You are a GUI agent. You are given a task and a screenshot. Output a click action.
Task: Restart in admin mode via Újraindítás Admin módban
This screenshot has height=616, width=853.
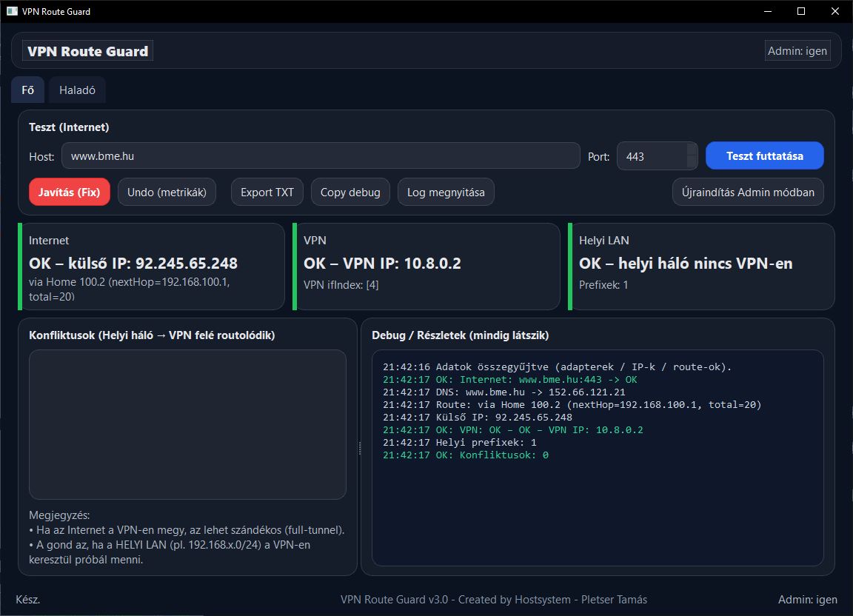(748, 192)
